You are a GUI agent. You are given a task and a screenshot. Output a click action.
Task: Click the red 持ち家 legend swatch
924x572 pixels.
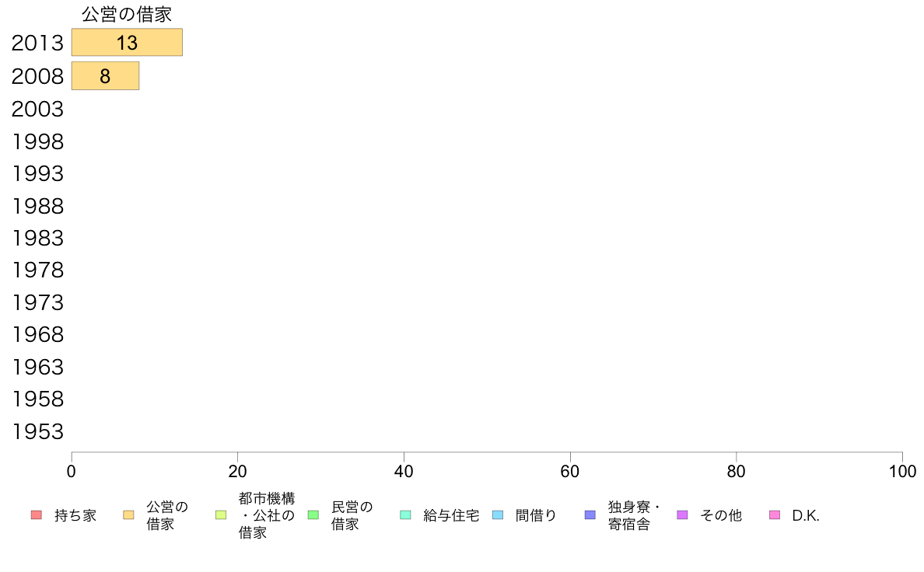coord(36,515)
